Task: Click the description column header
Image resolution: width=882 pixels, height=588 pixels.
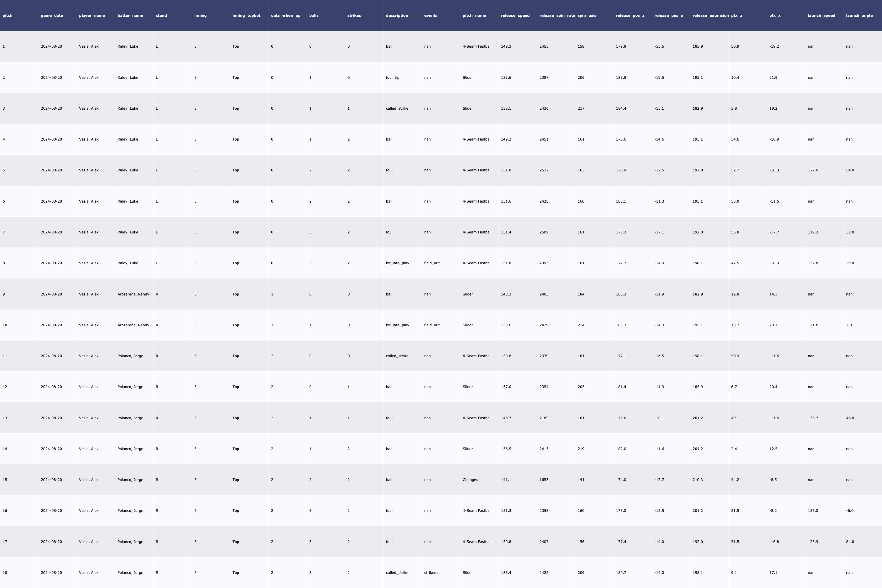Action: (397, 15)
